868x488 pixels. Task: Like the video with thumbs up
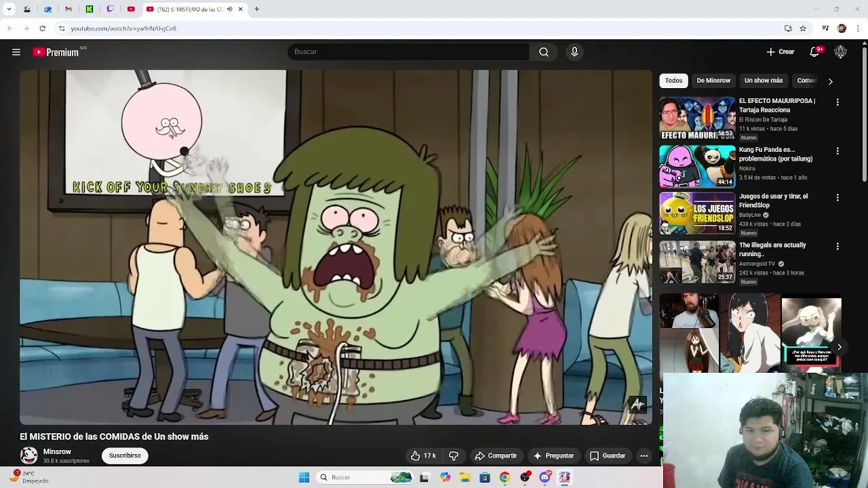click(422, 455)
